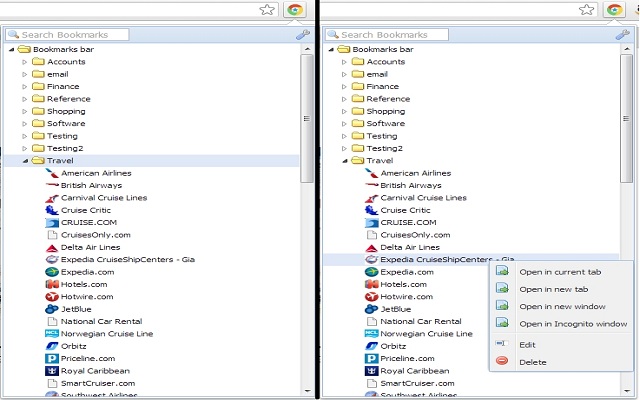Click Delete red icon in context menu
640x400 pixels.
coord(502,361)
